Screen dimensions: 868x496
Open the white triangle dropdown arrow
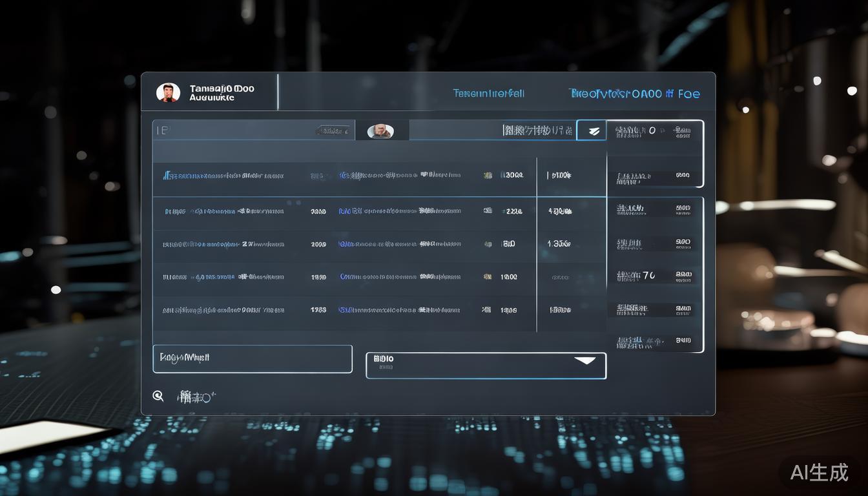pos(584,360)
